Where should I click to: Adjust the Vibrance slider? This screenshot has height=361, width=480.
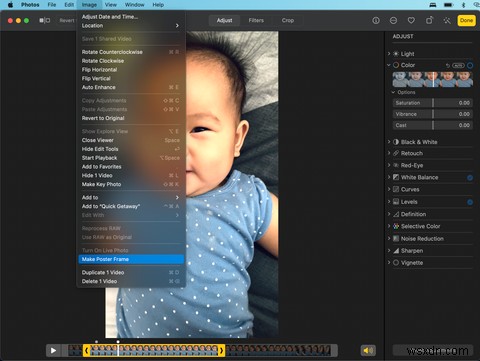click(x=432, y=114)
